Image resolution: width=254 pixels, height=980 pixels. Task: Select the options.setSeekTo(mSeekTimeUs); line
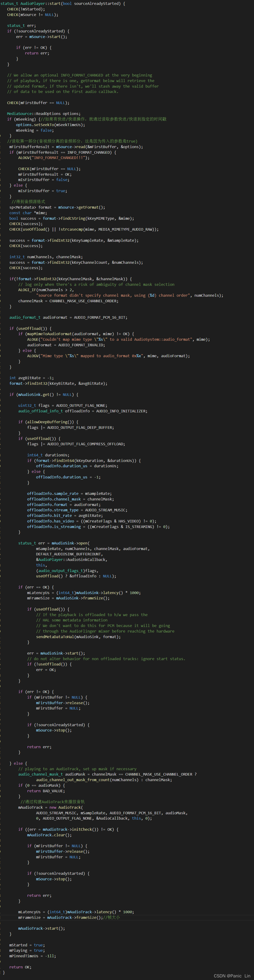pos(51,125)
